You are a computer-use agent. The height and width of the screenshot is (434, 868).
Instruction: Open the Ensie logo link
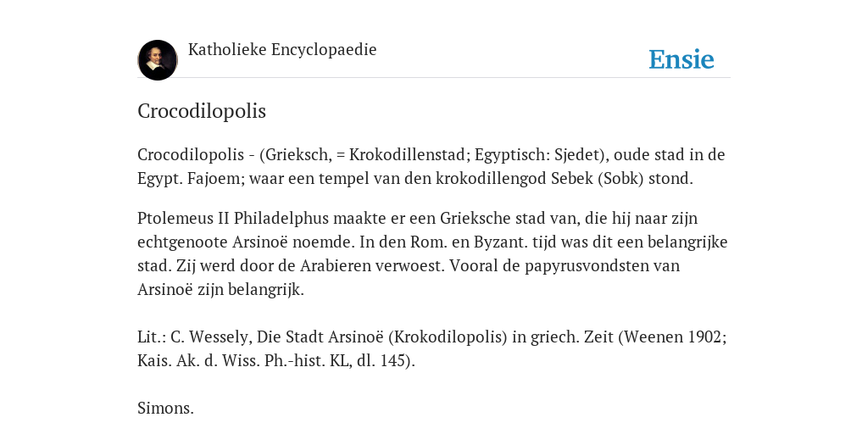pyautogui.click(x=682, y=59)
